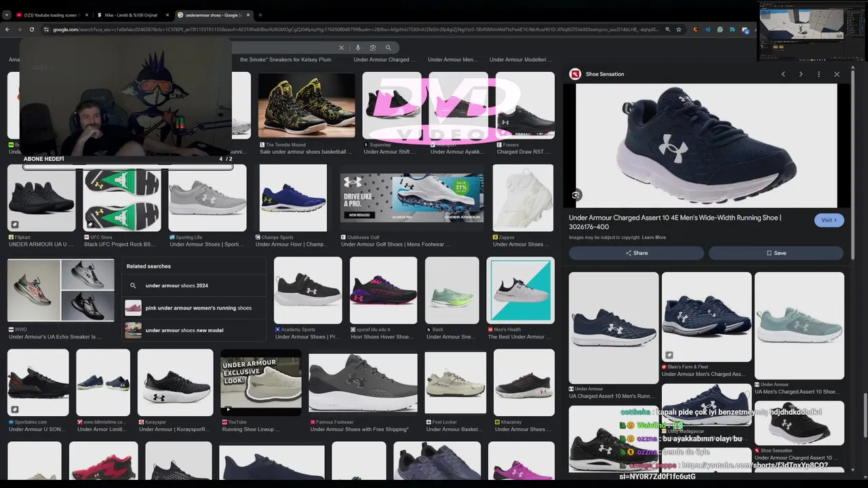Show previous image in preview panel
Viewport: 868px width, 488px height.
[x=783, y=74]
